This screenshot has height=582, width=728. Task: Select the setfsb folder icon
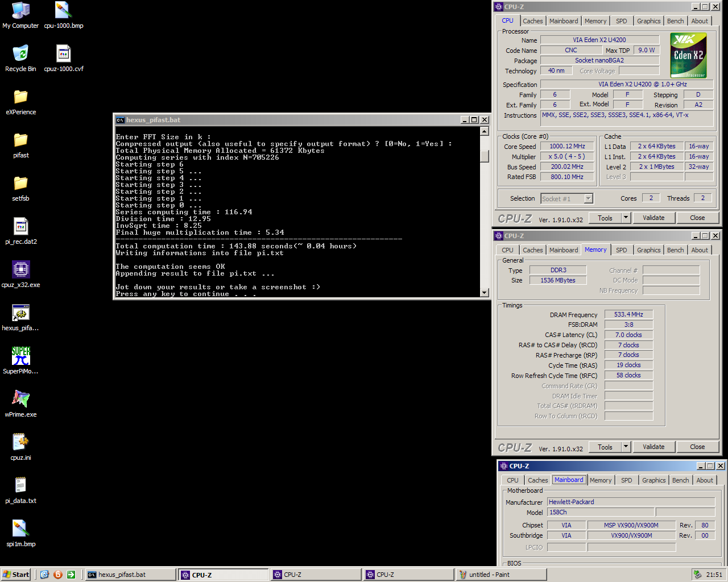click(20, 188)
